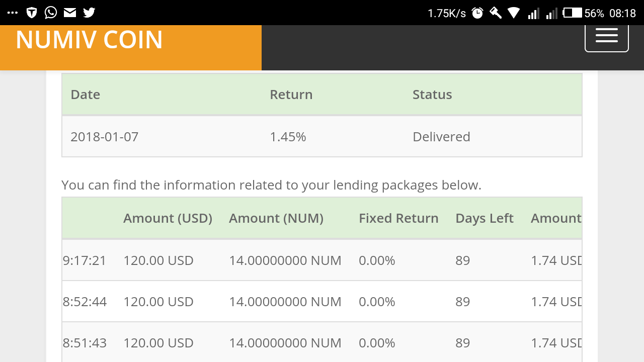Select the 2018-01-07 return row
644x362 pixels.
(322, 137)
